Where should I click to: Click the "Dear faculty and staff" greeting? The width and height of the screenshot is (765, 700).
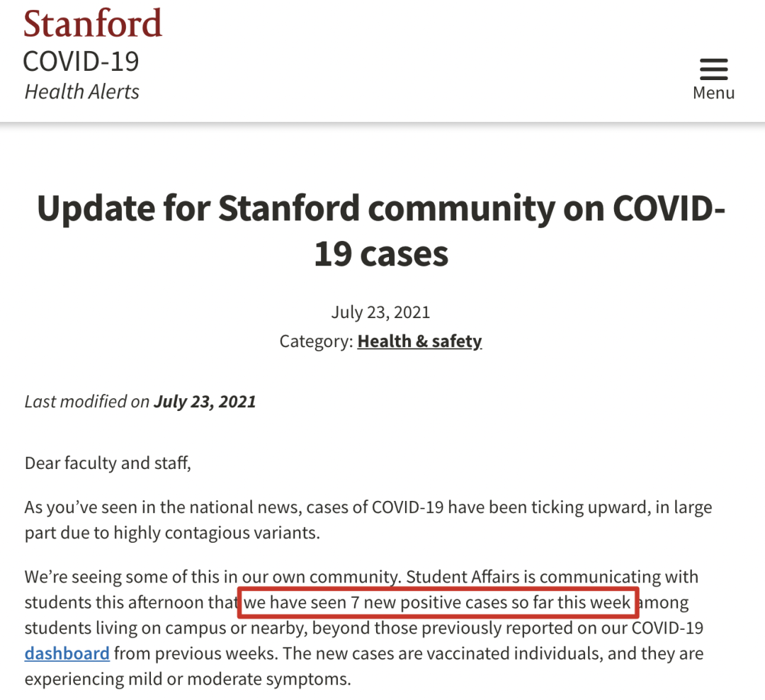click(x=108, y=463)
